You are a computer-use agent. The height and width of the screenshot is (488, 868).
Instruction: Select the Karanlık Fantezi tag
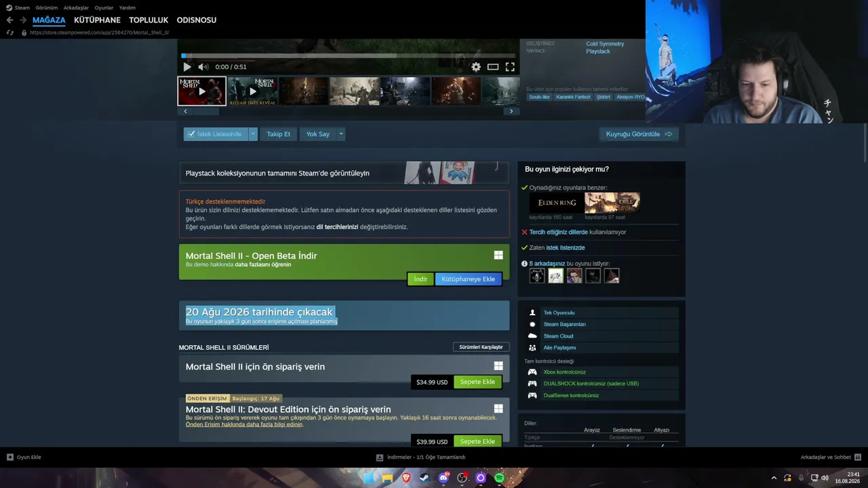573,97
